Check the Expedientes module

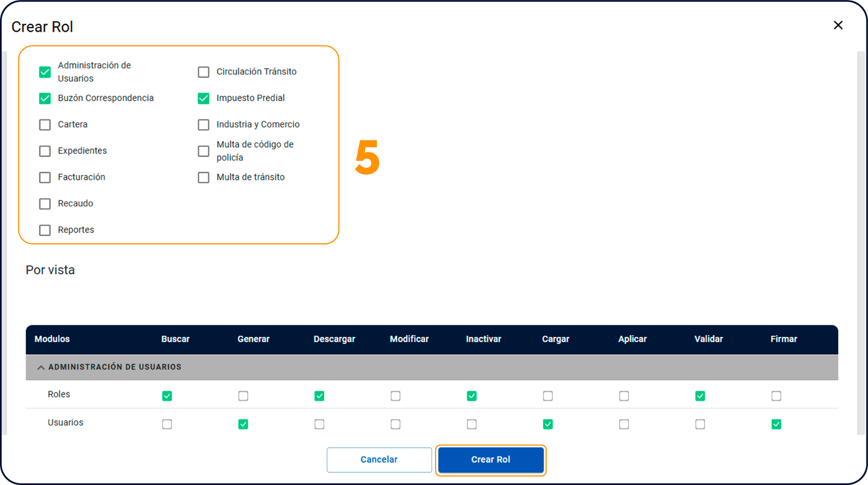coord(45,151)
